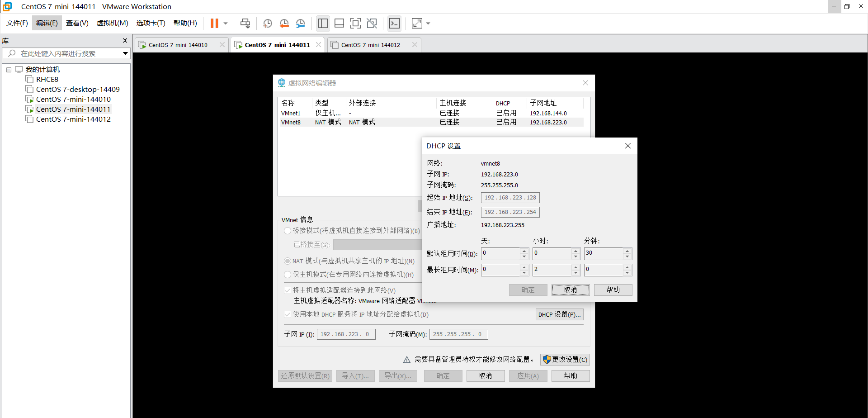Close the library panel with the X
This screenshot has width=868, height=418.
(x=125, y=41)
